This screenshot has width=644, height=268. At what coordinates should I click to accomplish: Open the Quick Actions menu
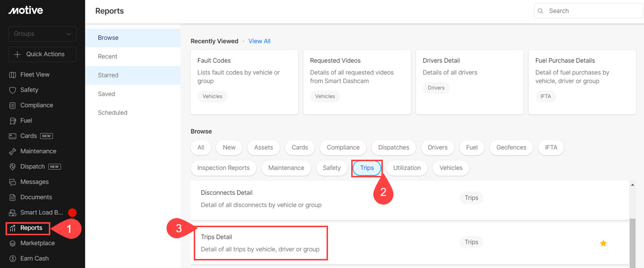(x=42, y=54)
